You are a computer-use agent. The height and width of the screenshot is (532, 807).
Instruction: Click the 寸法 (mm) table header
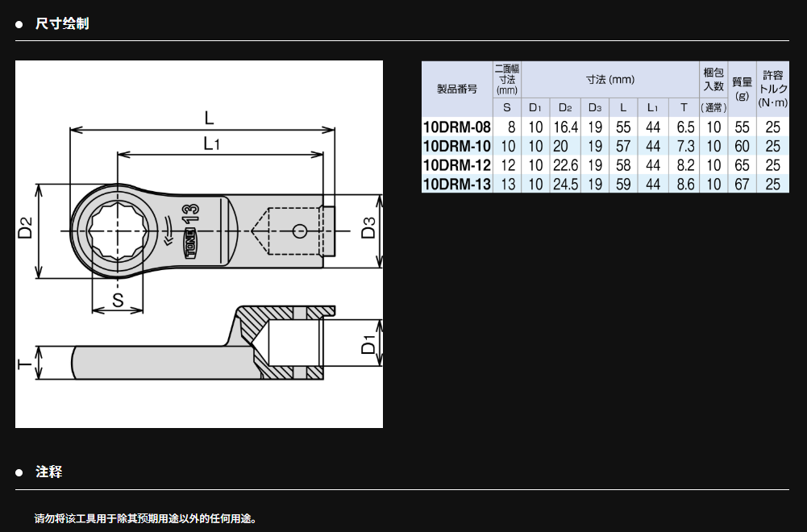click(x=610, y=79)
